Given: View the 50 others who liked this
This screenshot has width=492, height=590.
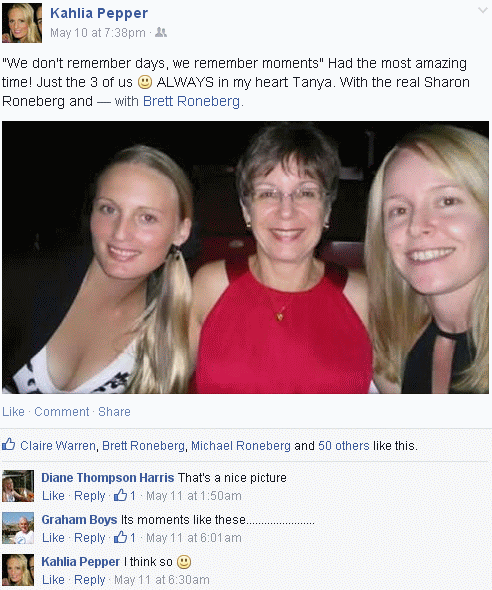Looking at the screenshot, I should tap(344, 446).
